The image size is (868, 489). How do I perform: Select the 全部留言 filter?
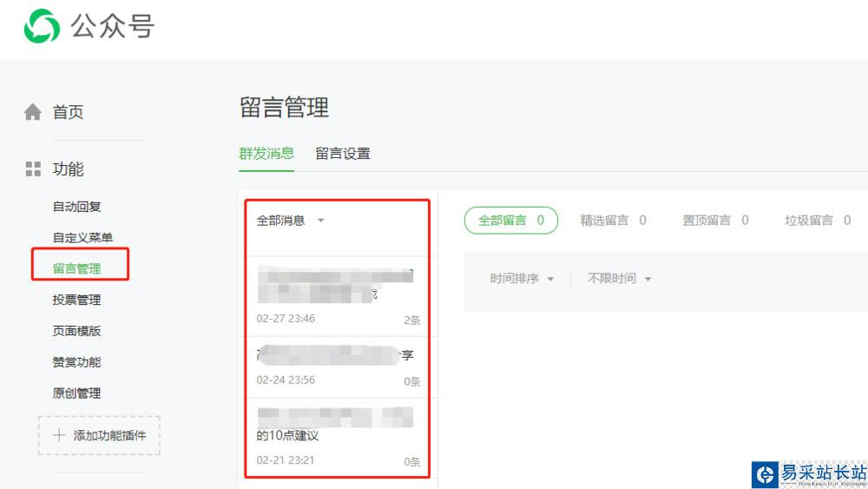click(x=510, y=221)
